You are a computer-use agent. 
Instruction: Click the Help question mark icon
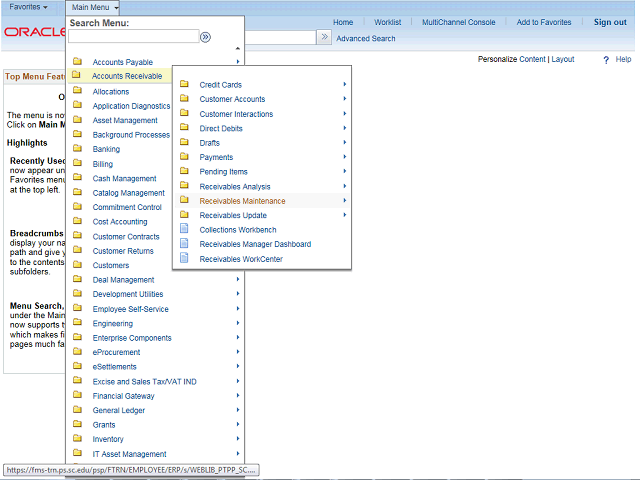point(606,60)
